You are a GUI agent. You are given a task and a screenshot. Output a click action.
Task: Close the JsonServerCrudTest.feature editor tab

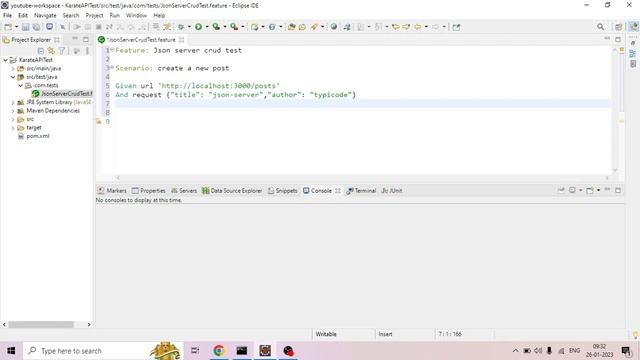182,40
